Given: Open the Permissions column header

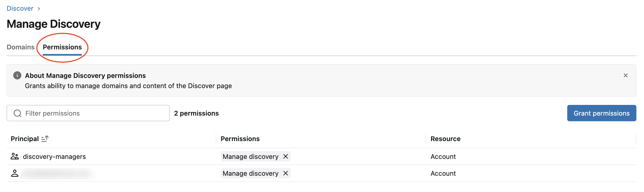Looking at the screenshot, I should tap(240, 139).
